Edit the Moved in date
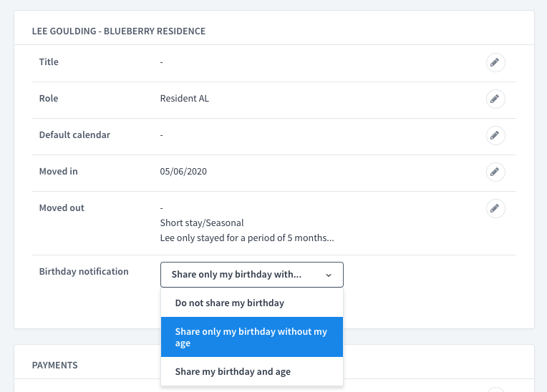Image resolution: width=547 pixels, height=392 pixels. pos(495,172)
